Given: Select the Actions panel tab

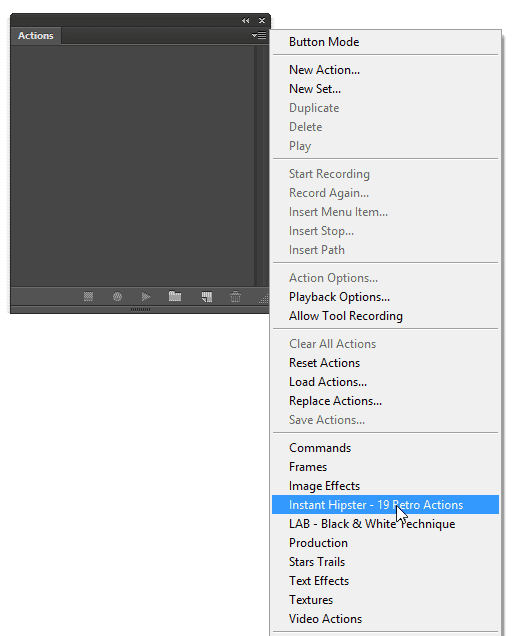Looking at the screenshot, I should pos(36,36).
